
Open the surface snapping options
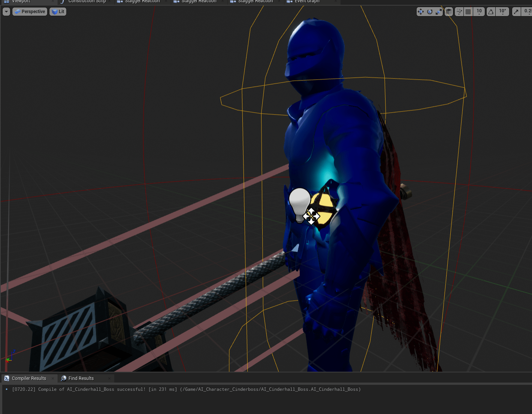point(459,12)
